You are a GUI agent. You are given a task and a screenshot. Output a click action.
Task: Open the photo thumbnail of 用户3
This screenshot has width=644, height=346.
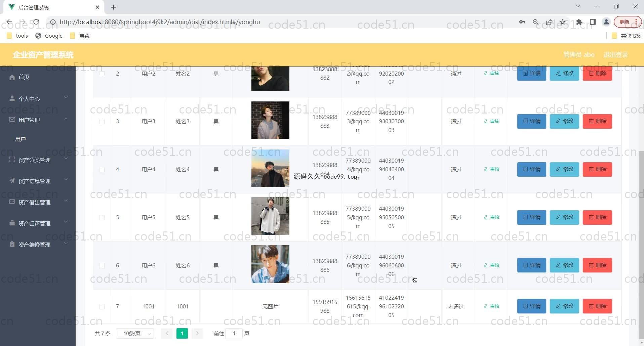(x=270, y=120)
